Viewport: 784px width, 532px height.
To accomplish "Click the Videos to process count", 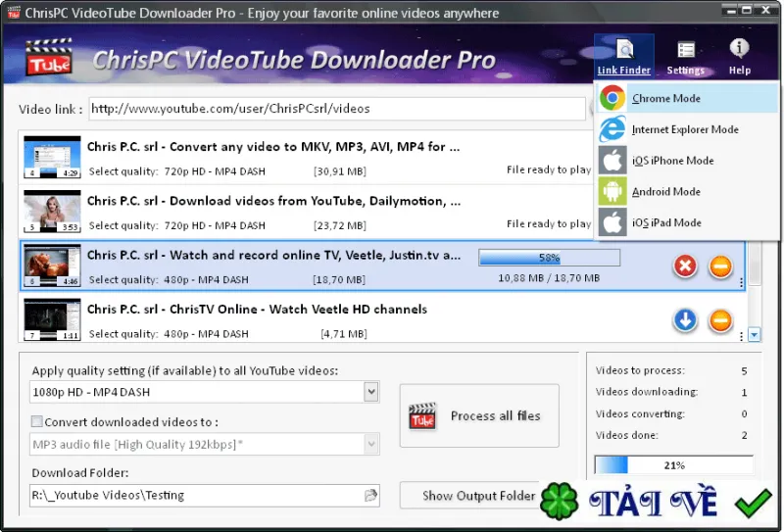I will coord(744,371).
